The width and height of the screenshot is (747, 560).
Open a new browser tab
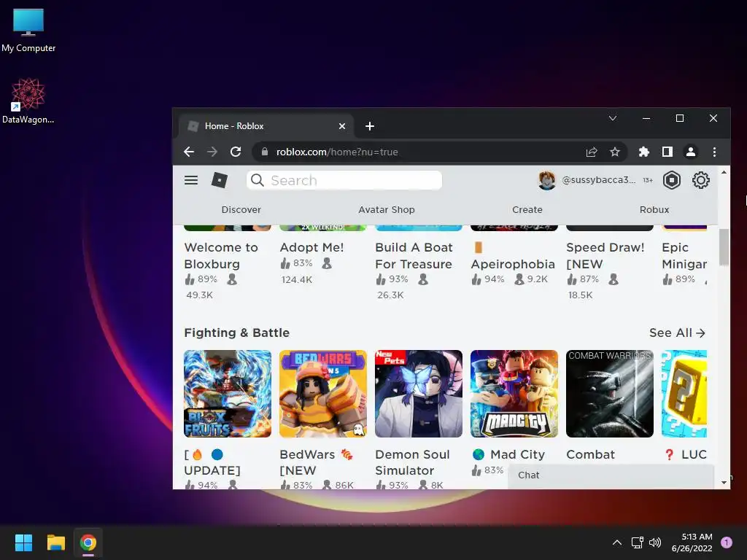click(370, 126)
